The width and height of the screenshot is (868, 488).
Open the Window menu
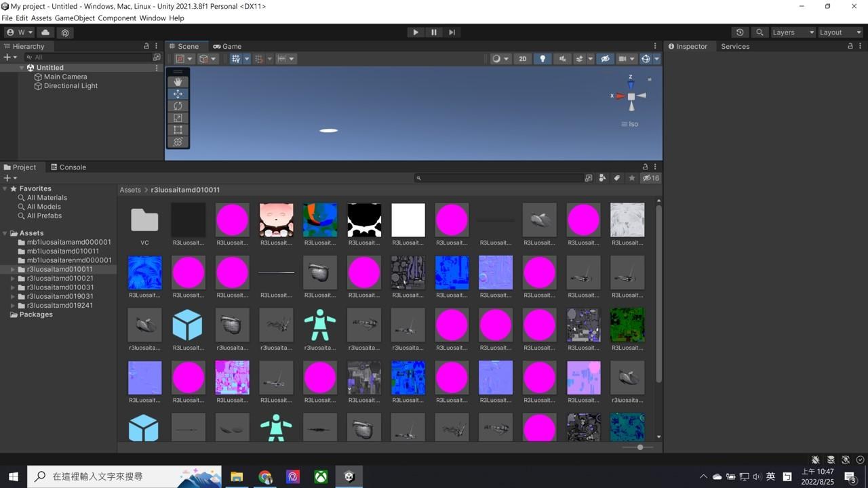(x=152, y=18)
